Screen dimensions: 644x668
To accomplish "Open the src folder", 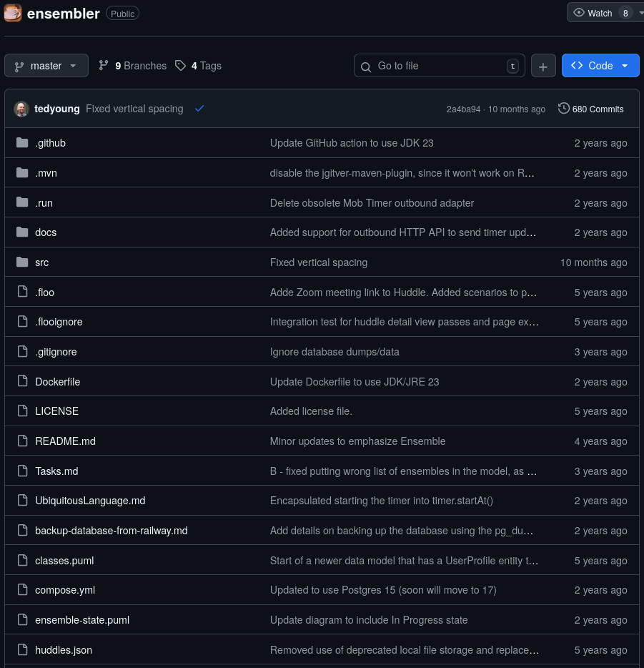I will [x=42, y=262].
